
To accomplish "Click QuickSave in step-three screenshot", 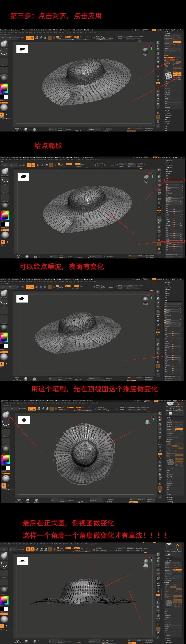I will coord(137,30).
